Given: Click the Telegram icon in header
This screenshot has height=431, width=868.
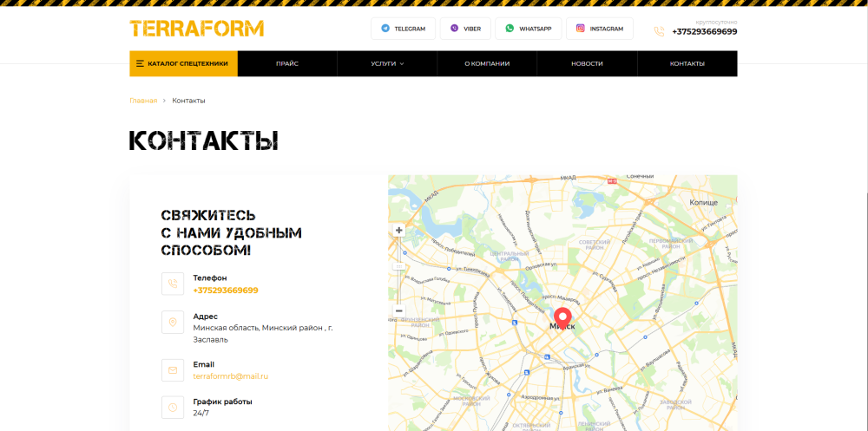Looking at the screenshot, I should click(385, 29).
